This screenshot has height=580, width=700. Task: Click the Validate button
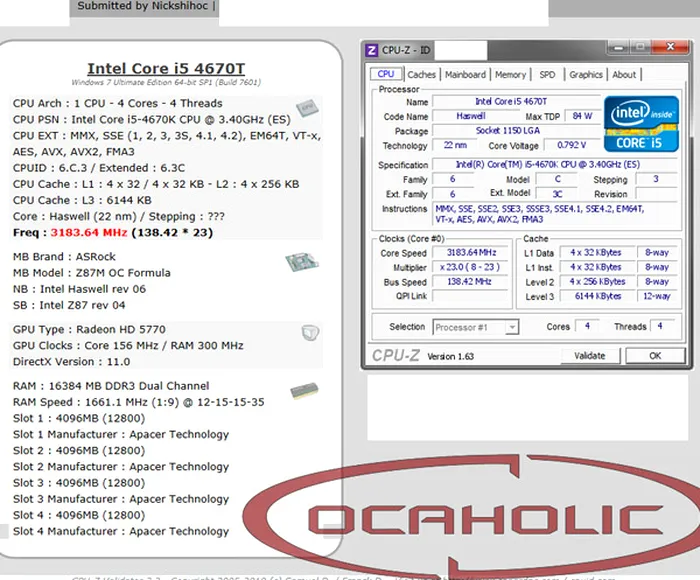[x=590, y=356]
